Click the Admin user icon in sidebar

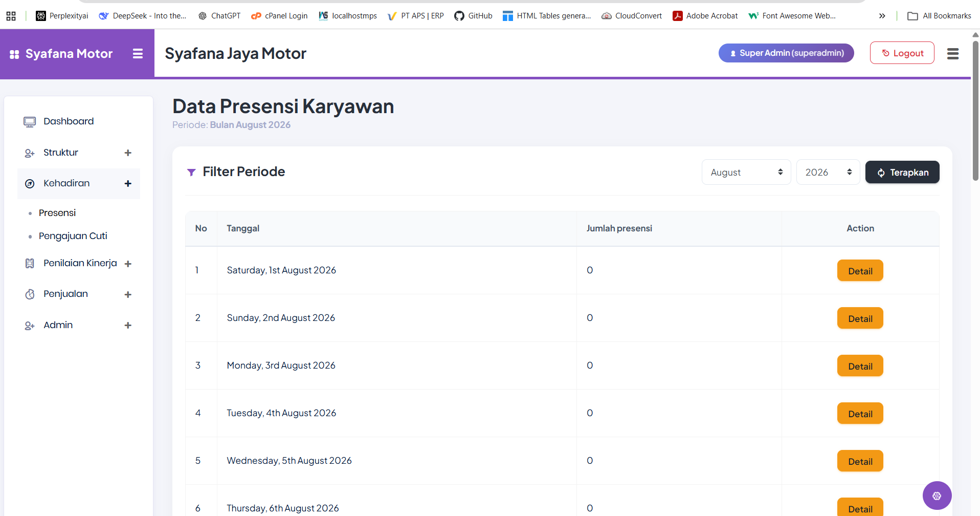click(30, 326)
